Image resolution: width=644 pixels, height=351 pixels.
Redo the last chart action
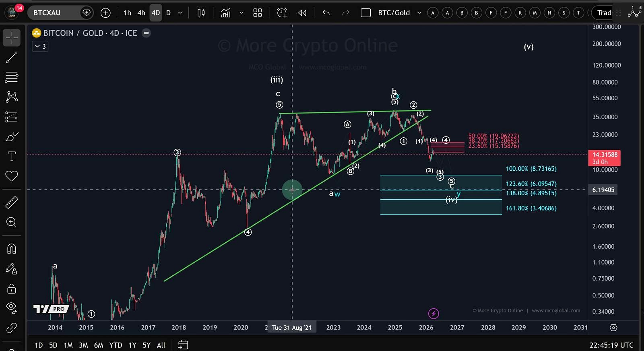[345, 13]
